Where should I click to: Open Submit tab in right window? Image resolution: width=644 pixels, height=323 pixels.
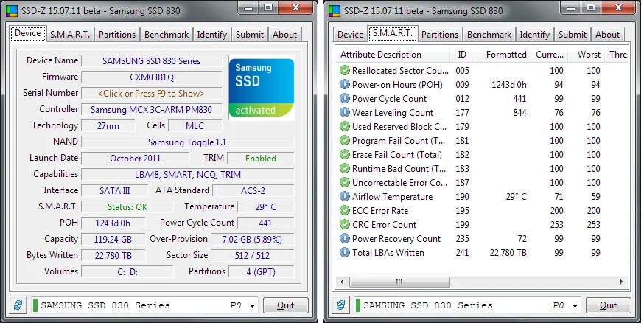[573, 35]
